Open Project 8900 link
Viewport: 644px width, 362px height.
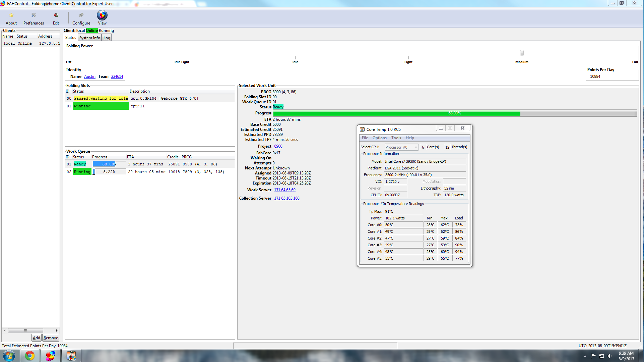(278, 146)
